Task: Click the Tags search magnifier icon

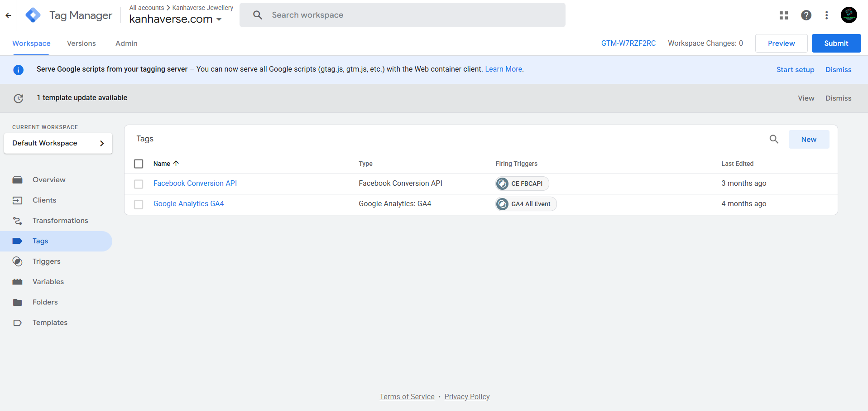Action: point(774,139)
